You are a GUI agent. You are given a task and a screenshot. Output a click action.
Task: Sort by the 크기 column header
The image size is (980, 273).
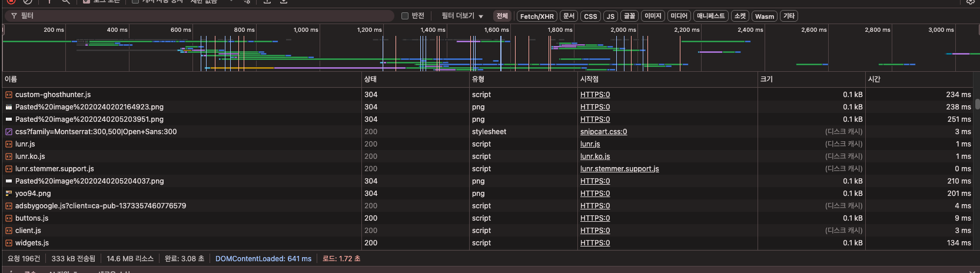812,79
